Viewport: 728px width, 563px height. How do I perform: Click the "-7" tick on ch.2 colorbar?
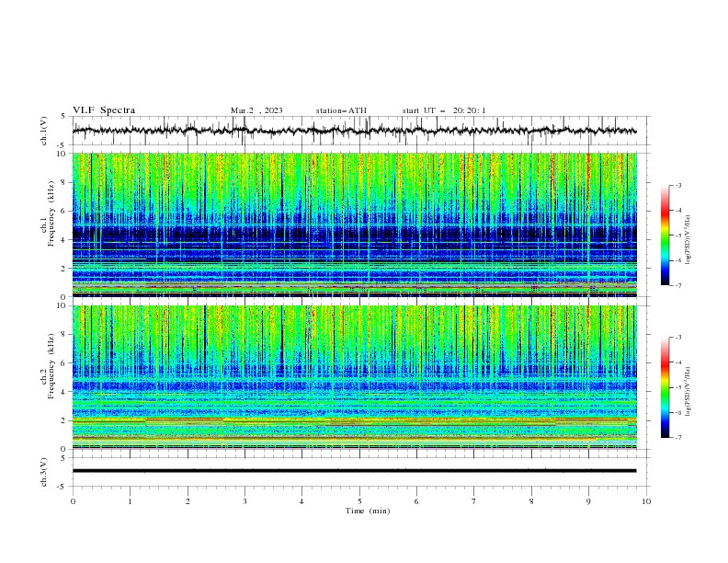(678, 438)
